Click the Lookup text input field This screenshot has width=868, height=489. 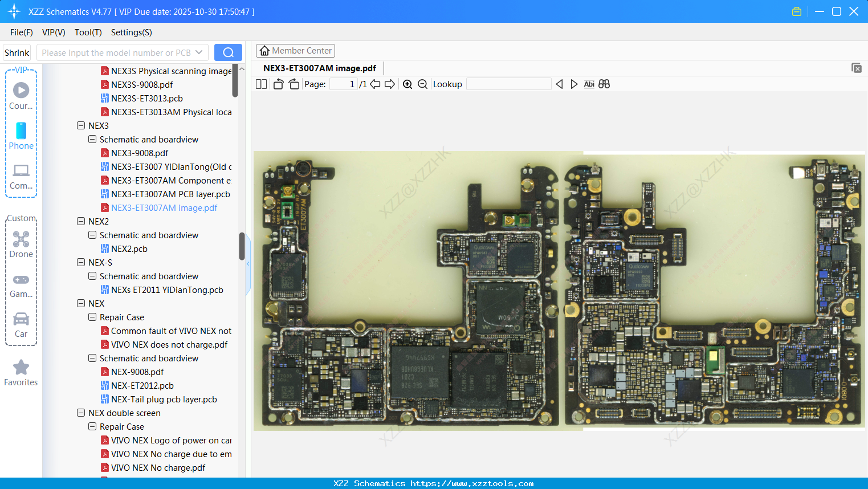point(508,84)
